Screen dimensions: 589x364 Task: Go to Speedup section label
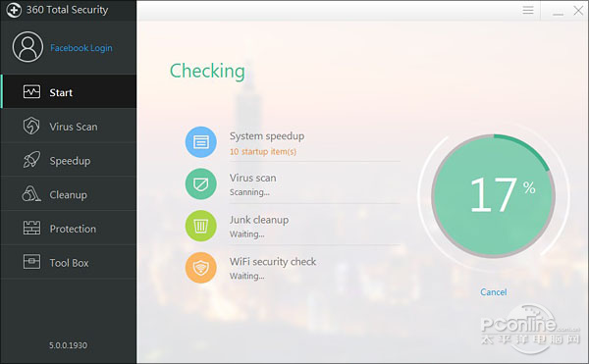pyautogui.click(x=70, y=161)
